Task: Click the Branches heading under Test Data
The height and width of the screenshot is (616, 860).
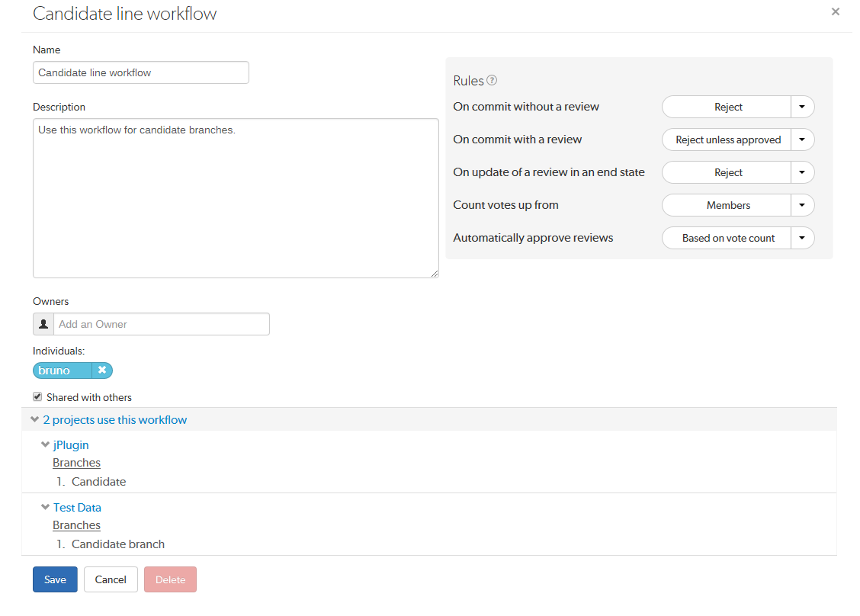Action: point(77,525)
